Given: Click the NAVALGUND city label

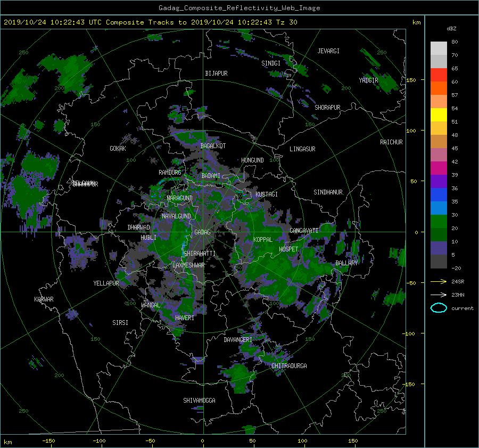Looking at the screenshot, I should point(176,216).
